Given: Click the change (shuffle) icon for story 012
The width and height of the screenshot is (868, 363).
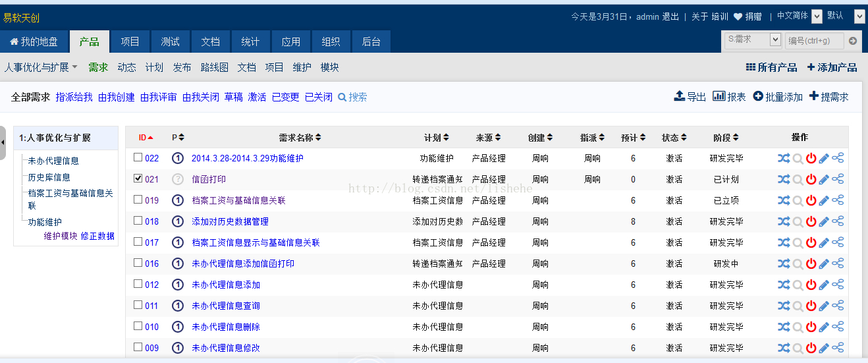Looking at the screenshot, I should (x=784, y=285).
